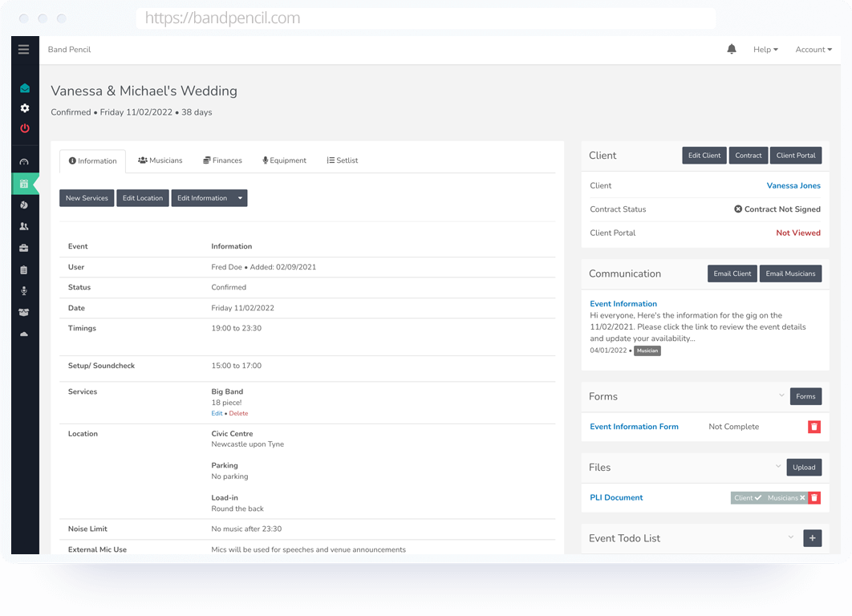Open the hamburger menu in sidebar
The height and width of the screenshot is (616, 852).
point(23,50)
